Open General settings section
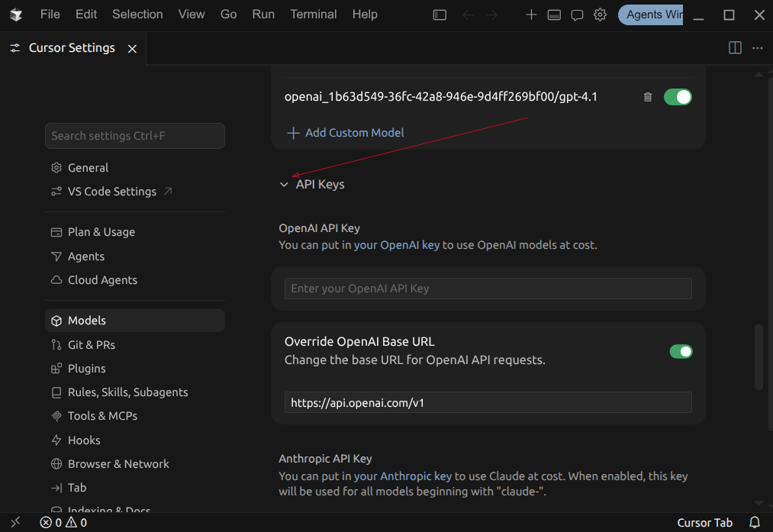773x532 pixels. pos(135,168)
